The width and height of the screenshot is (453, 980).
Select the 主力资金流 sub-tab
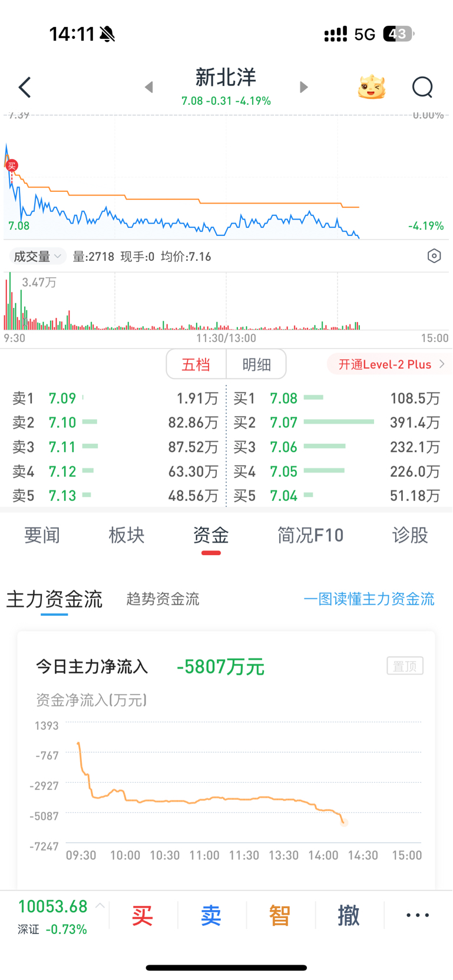point(54,599)
